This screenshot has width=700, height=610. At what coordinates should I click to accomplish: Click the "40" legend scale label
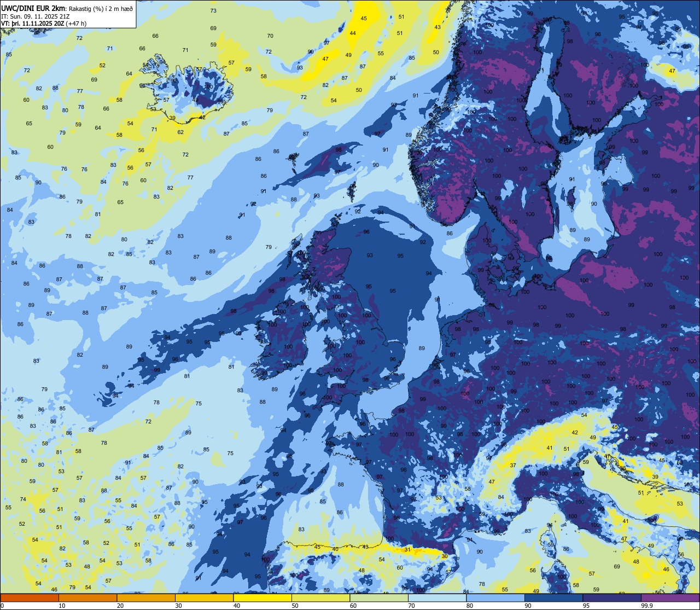point(237,606)
